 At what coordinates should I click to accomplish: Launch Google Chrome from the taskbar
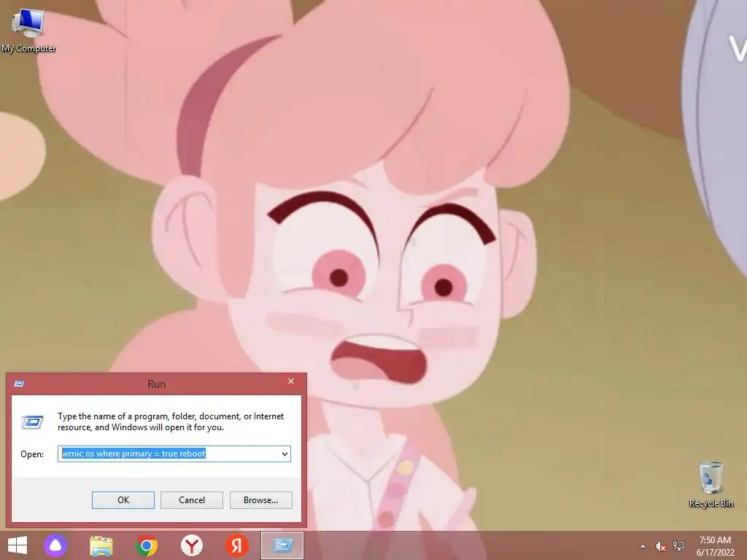coord(147,545)
